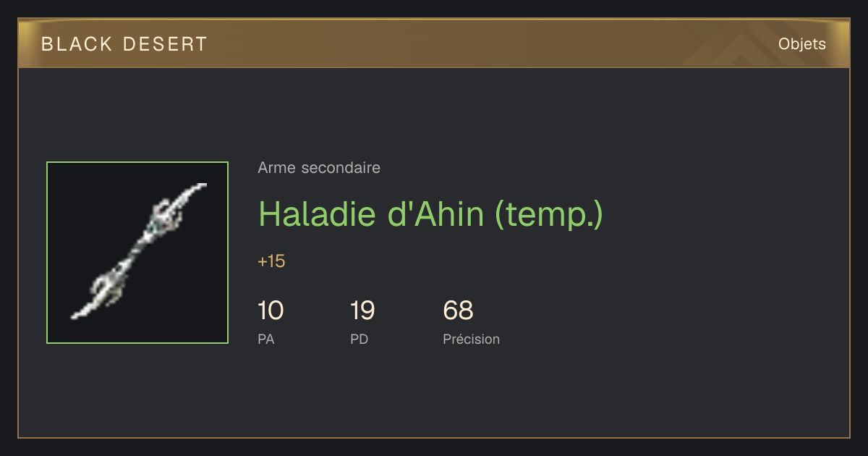This screenshot has height=456, width=868.
Task: Click the Précision stat label
Action: pyautogui.click(x=471, y=339)
